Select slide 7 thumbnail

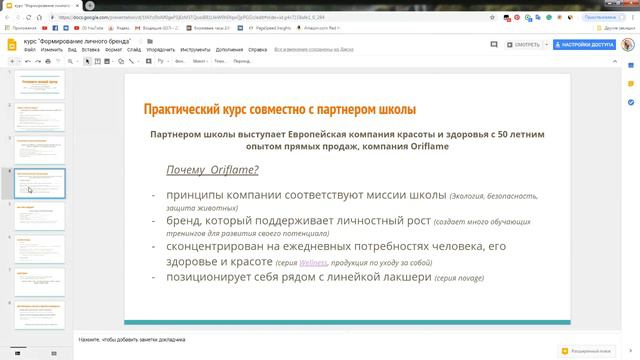point(40,282)
